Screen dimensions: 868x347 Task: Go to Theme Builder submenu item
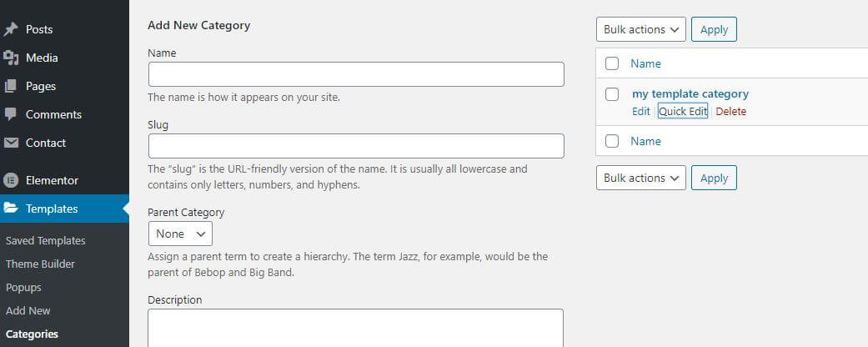[x=40, y=264]
